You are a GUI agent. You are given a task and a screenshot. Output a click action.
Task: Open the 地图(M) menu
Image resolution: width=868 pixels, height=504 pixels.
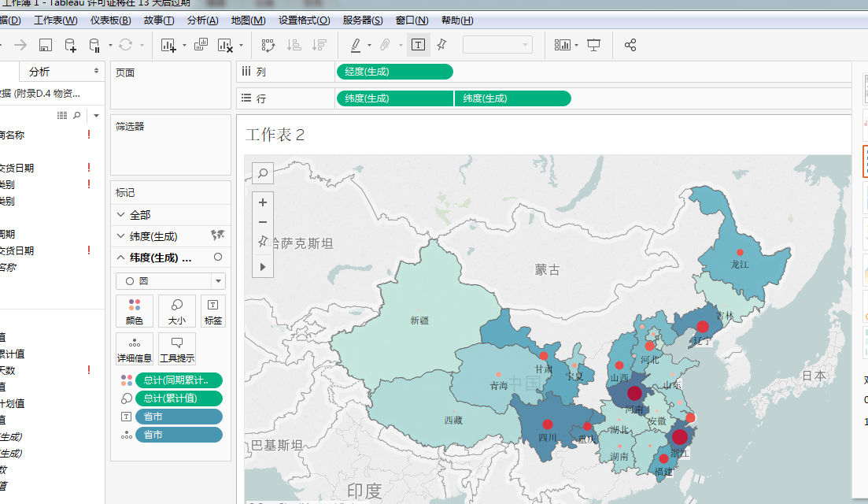[x=247, y=20]
